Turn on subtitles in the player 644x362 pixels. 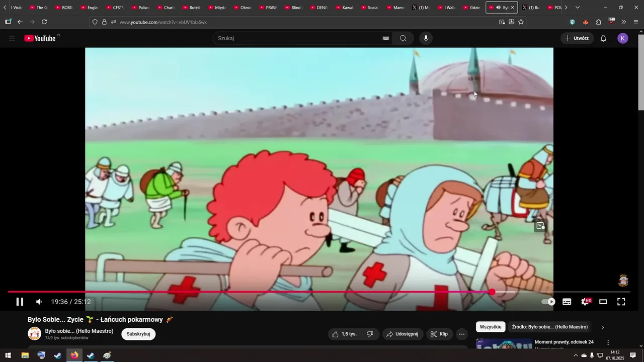(x=567, y=302)
